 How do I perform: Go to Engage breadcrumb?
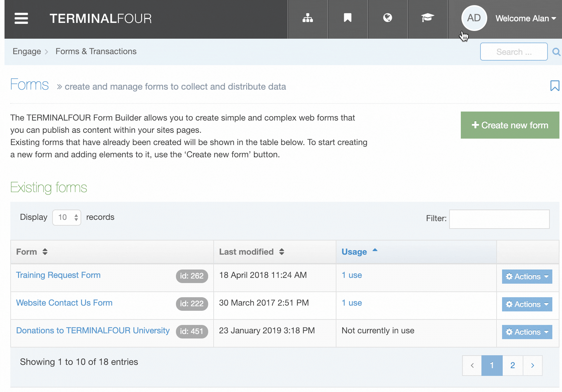pyautogui.click(x=27, y=52)
